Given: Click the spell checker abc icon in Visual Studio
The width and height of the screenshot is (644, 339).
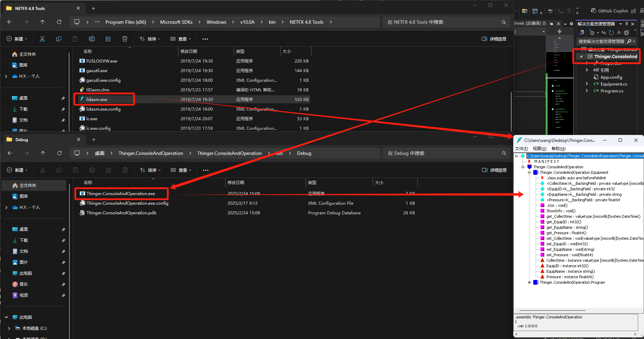Looking at the screenshot, I should click(x=550, y=11).
